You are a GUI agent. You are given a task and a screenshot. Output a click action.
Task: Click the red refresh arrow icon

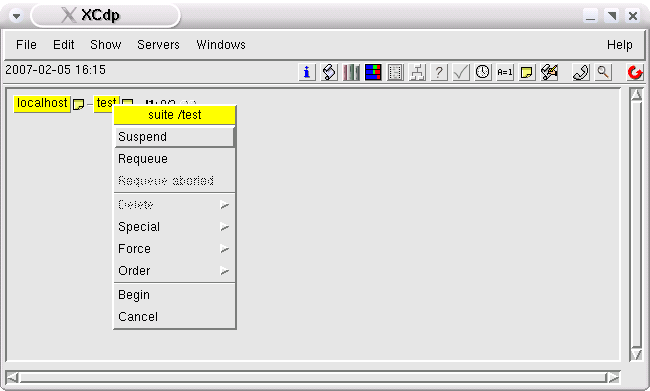[x=635, y=72]
